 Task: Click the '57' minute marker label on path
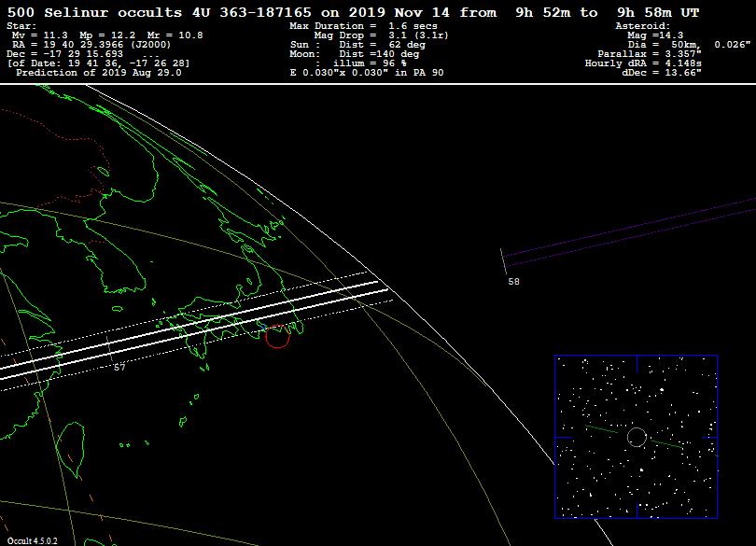[119, 368]
